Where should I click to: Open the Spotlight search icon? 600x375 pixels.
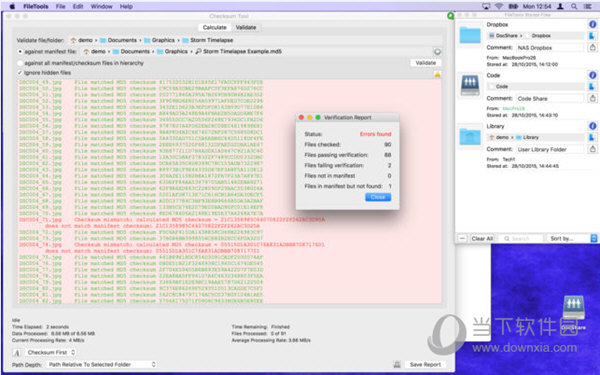[x=574, y=6]
